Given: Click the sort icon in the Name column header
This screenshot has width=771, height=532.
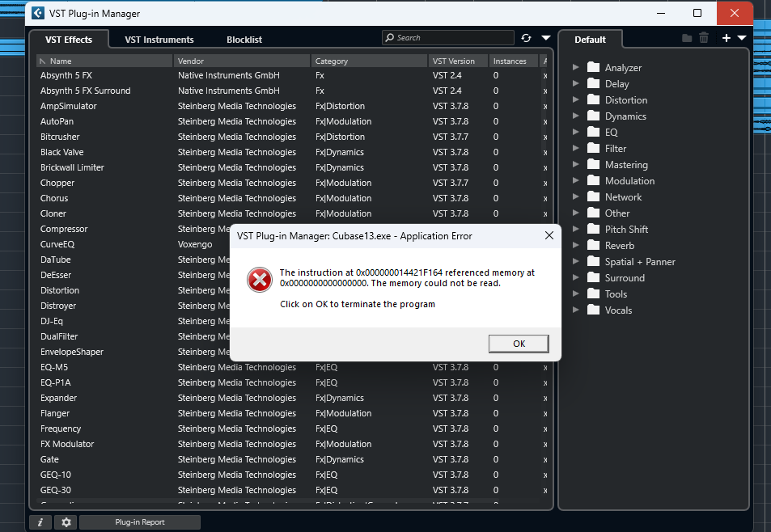Looking at the screenshot, I should pyautogui.click(x=43, y=61).
